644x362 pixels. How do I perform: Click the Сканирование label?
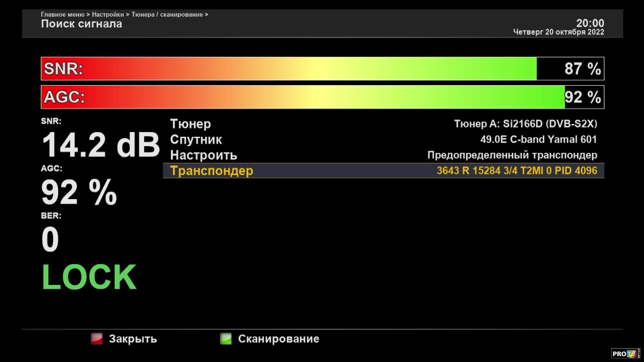pyautogui.click(x=278, y=339)
